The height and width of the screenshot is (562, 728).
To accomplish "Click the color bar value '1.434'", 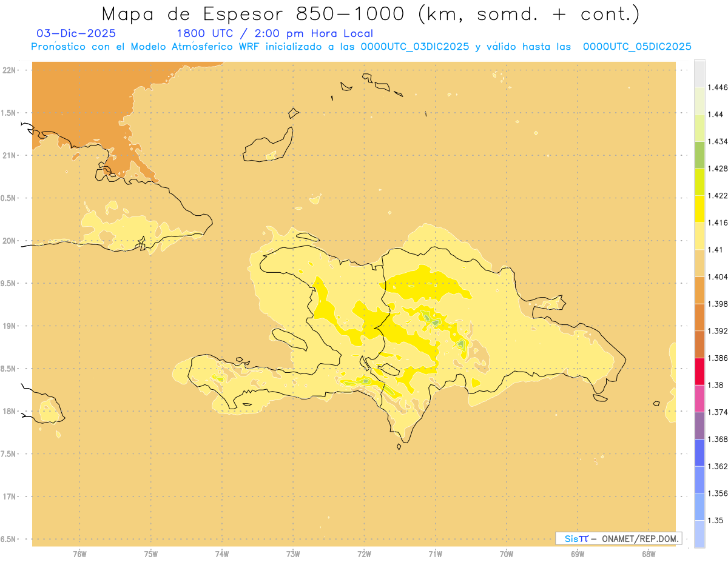I will tap(717, 141).
